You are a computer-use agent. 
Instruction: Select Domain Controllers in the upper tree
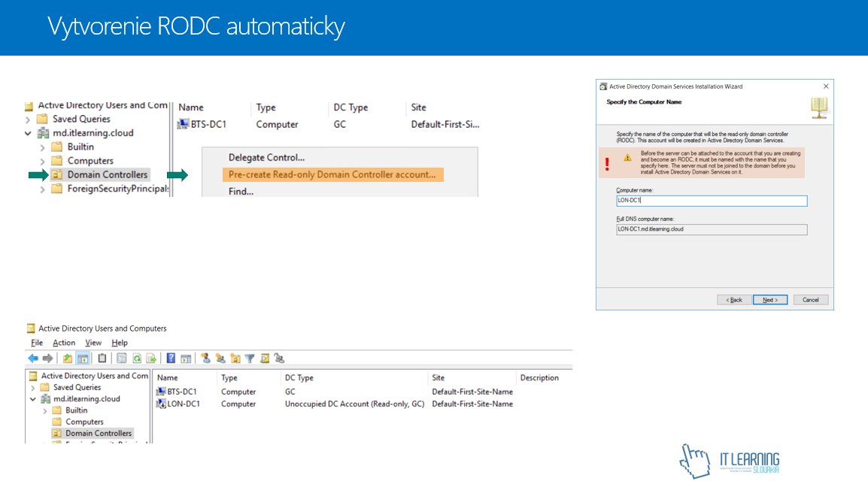click(107, 174)
